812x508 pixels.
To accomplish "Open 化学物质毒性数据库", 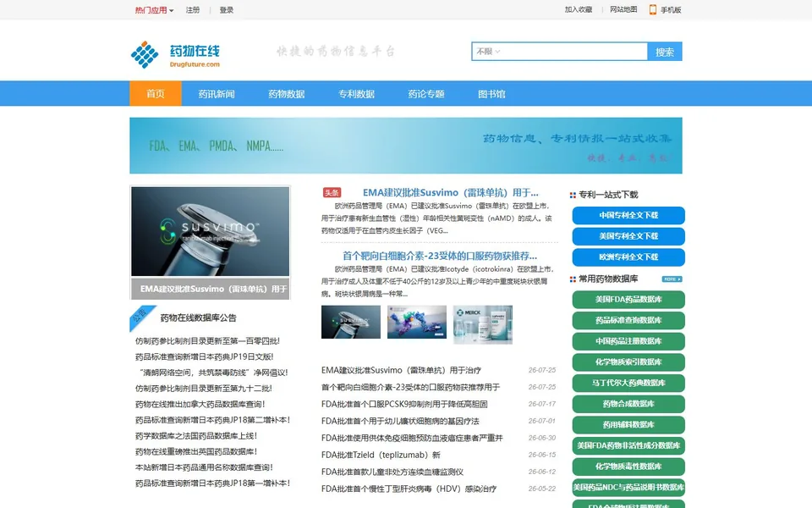I will (x=628, y=467).
